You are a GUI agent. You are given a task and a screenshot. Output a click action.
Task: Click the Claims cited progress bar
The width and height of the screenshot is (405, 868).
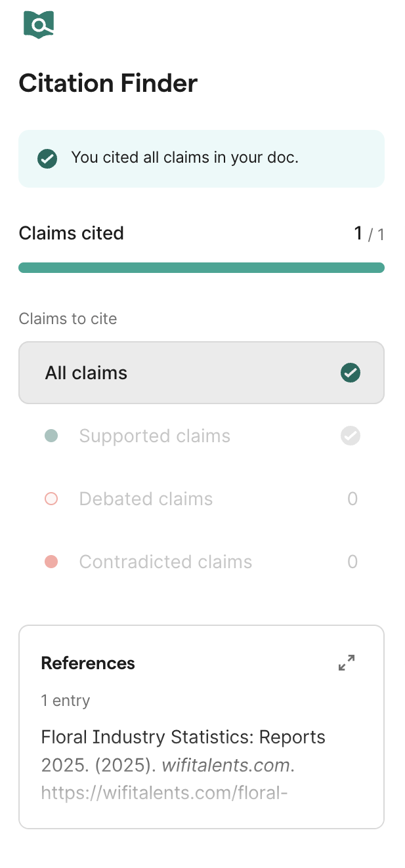point(202,267)
